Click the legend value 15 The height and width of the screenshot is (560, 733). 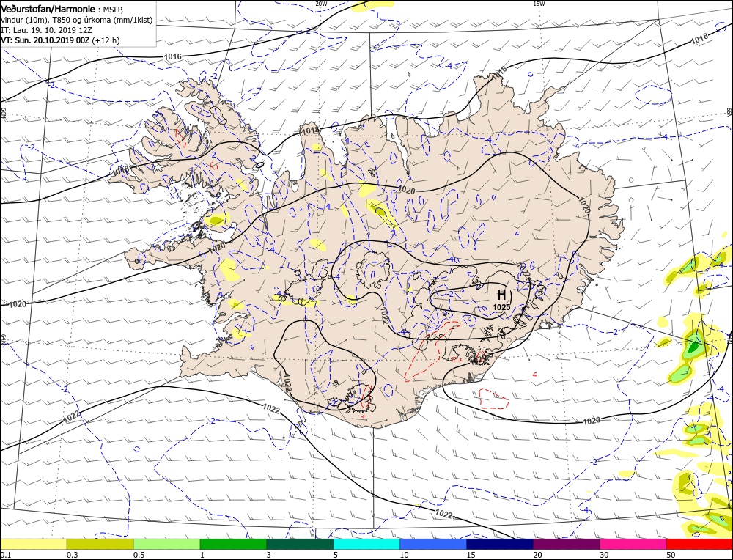pos(471,555)
